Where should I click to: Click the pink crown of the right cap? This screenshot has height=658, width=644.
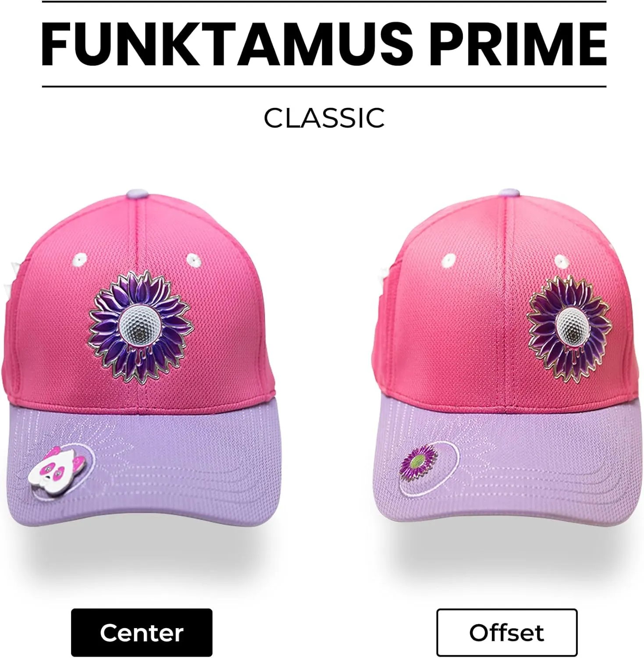tap(509, 298)
